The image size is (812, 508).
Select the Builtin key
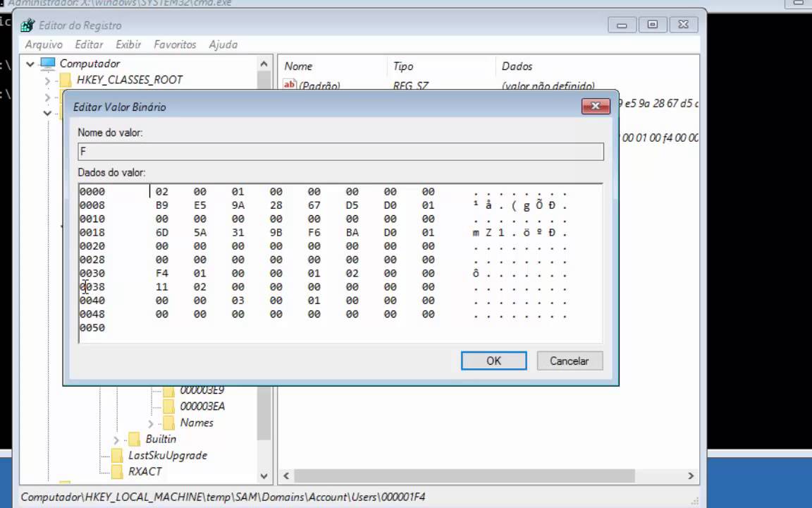tap(161, 439)
